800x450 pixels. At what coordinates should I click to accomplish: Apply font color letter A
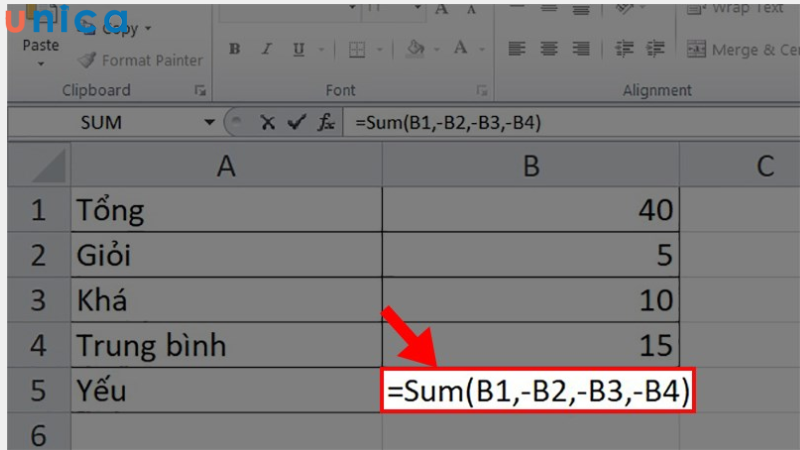coord(461,48)
